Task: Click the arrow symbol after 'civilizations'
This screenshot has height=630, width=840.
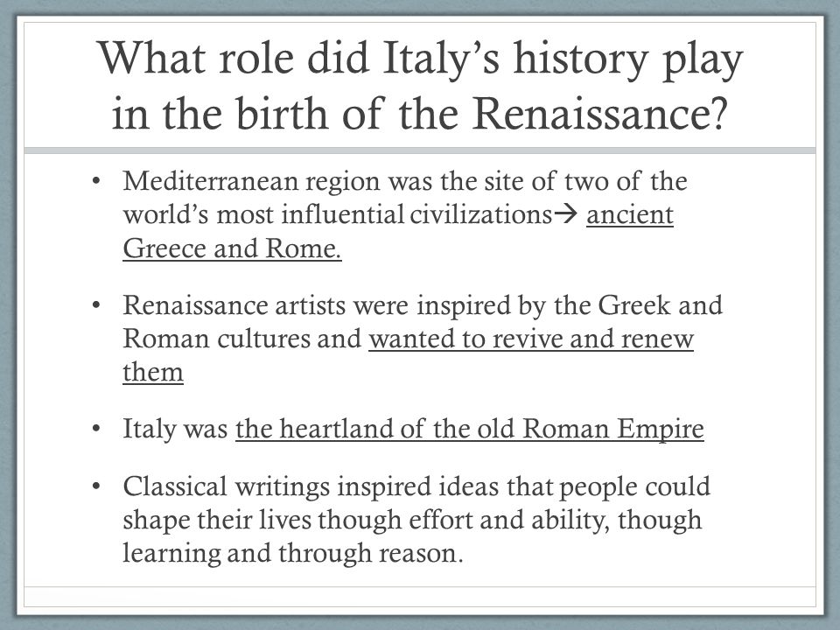Action: click(x=566, y=215)
